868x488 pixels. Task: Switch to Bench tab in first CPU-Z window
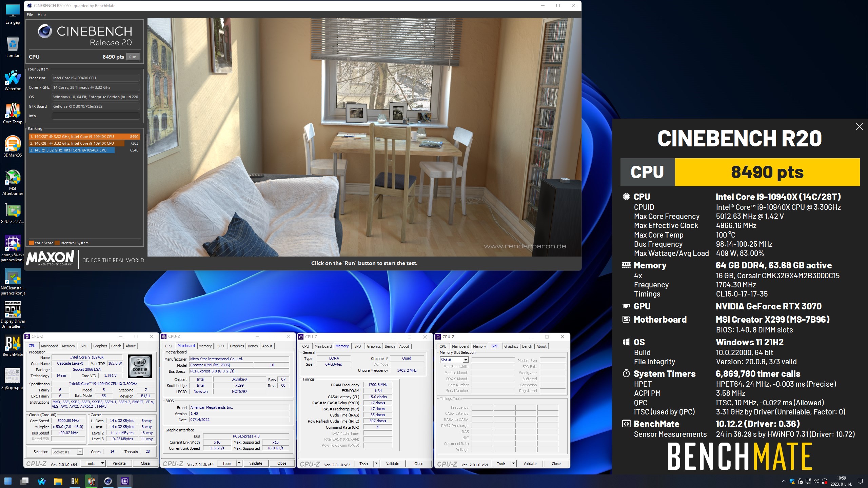coord(116,346)
